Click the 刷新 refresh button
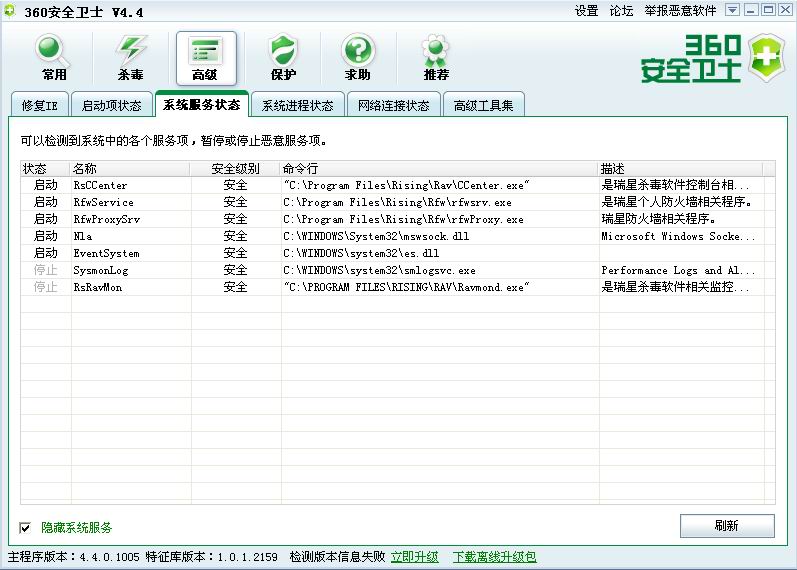The image size is (797, 570). (727, 525)
